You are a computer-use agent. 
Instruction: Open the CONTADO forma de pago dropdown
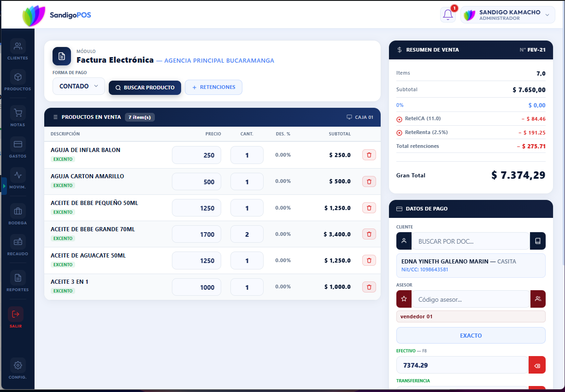pos(79,86)
